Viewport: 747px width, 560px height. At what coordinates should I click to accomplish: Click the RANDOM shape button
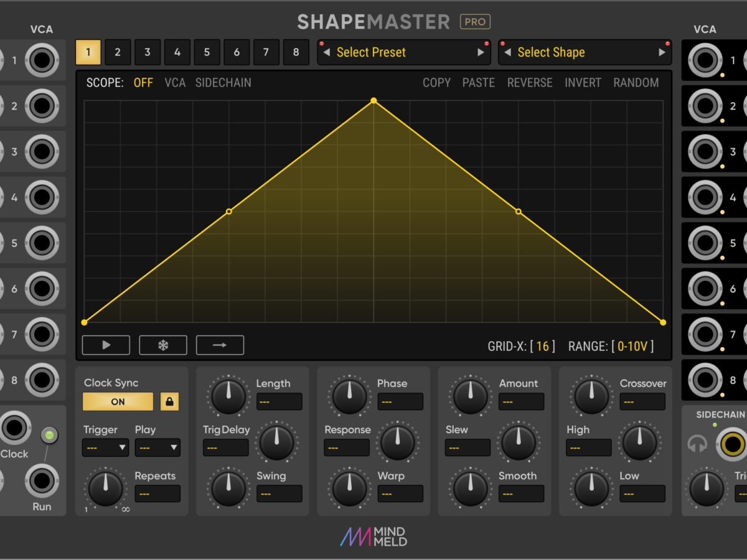(x=636, y=83)
